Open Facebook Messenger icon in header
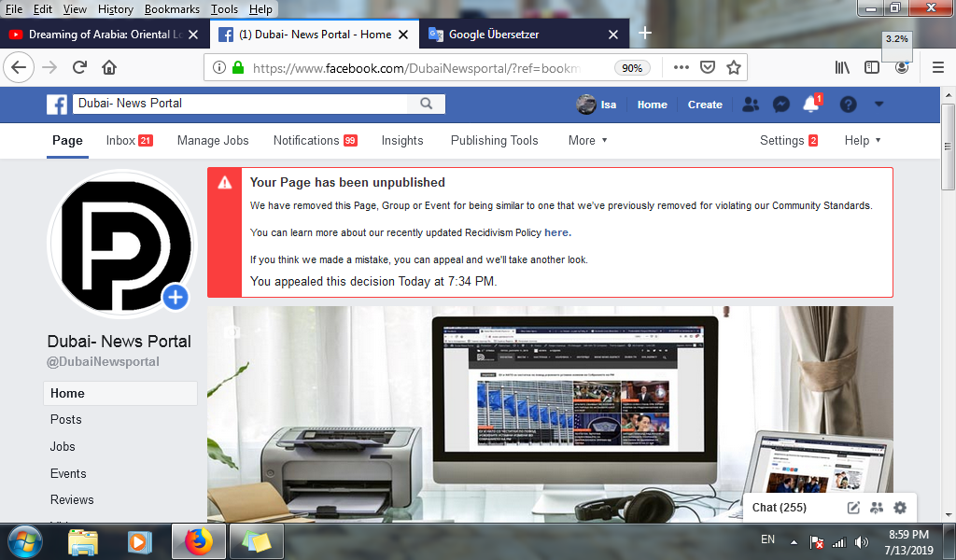 coord(782,105)
